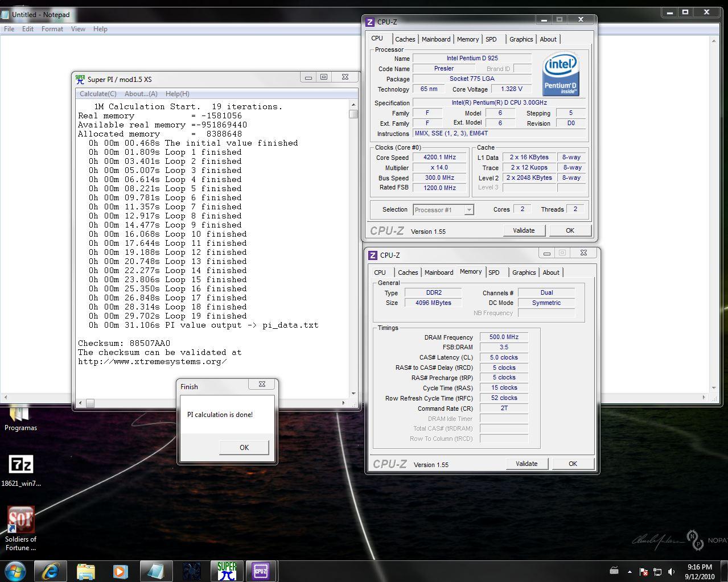The image size is (728, 582).
Task: Switch to Notepad taskbar icon
Action: 155,571
